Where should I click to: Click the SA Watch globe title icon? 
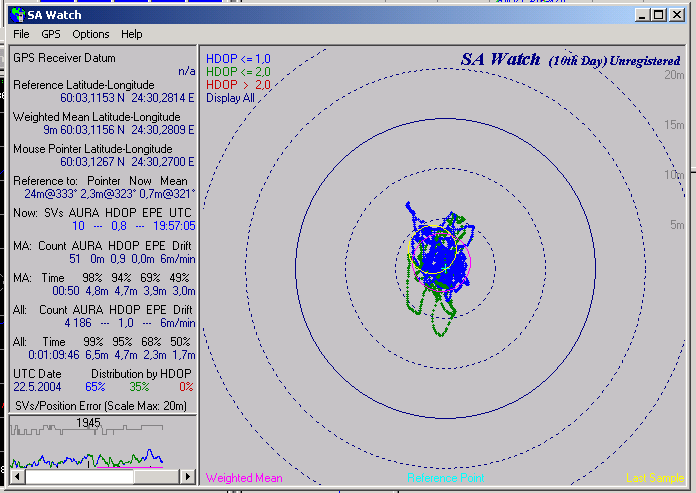coord(18,15)
